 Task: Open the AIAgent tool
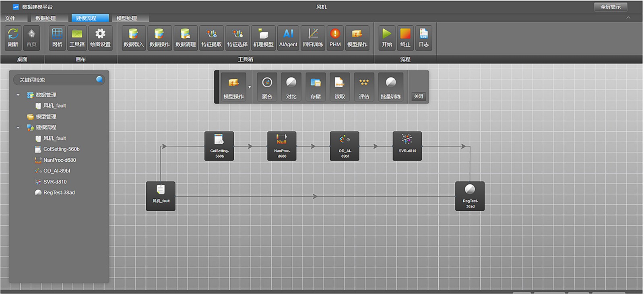tap(288, 38)
